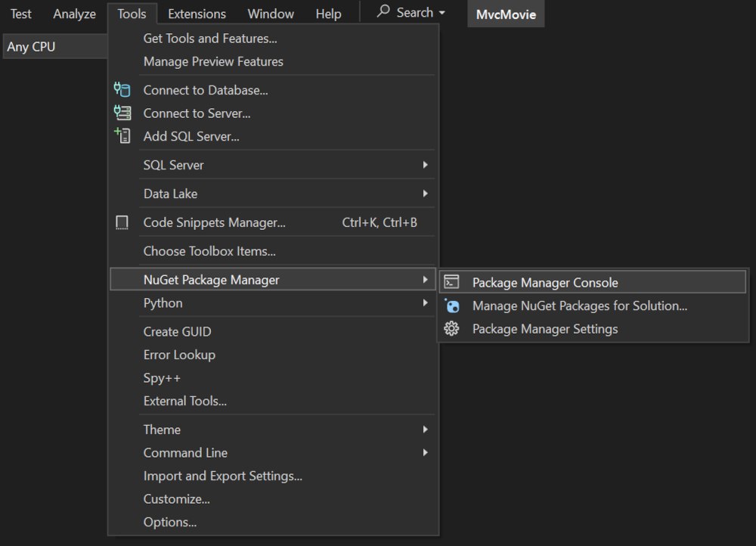Click the Manage NuGet Packages icon

pyautogui.click(x=451, y=306)
